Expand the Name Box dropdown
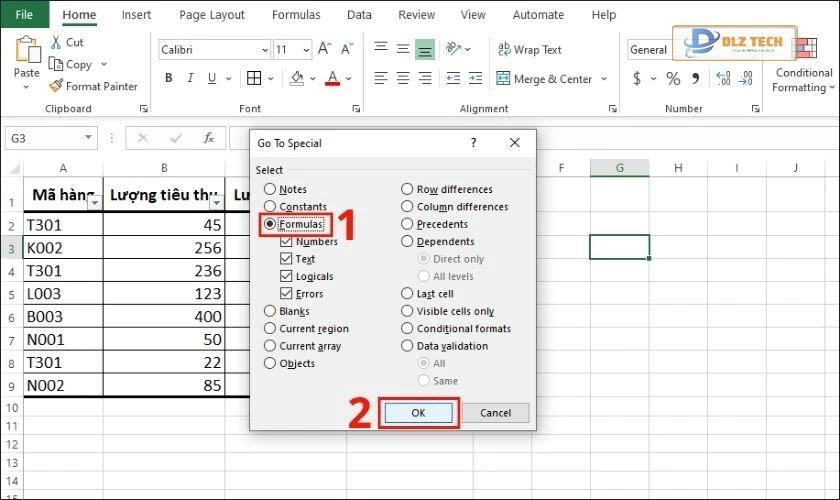The image size is (840, 500). [x=88, y=138]
